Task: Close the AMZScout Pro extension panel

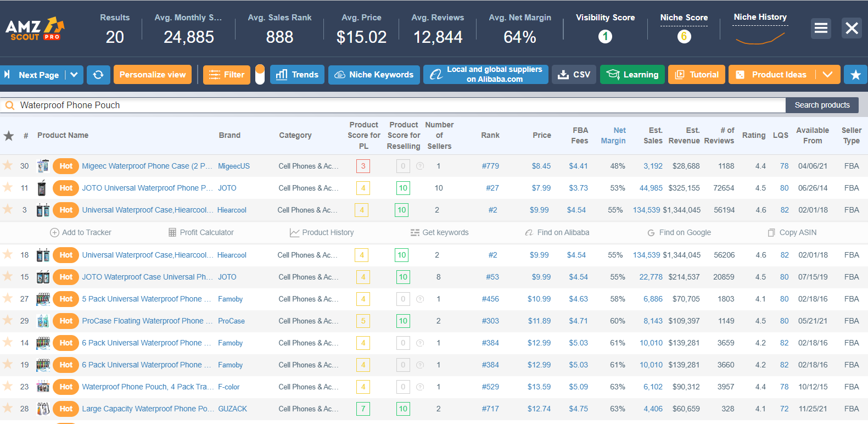Action: 852,28
